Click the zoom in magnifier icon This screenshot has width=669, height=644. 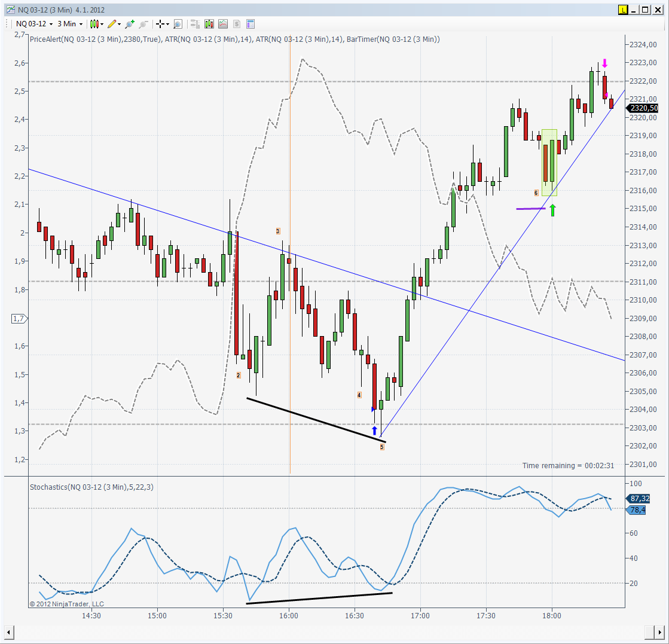(130, 24)
